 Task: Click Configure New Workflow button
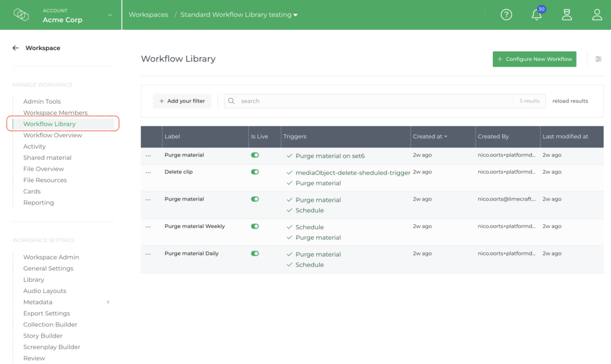pyautogui.click(x=534, y=59)
